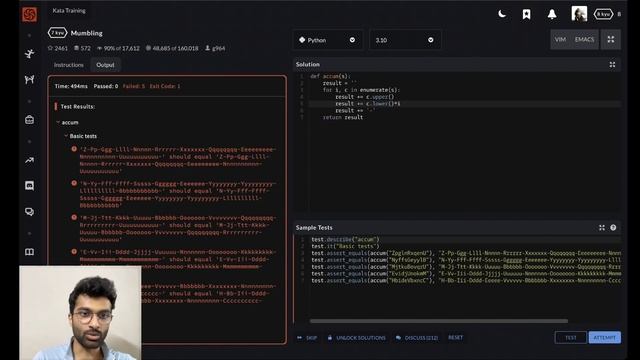640x360 pixels.
Task: Select the Output tab
Action: pos(105,65)
